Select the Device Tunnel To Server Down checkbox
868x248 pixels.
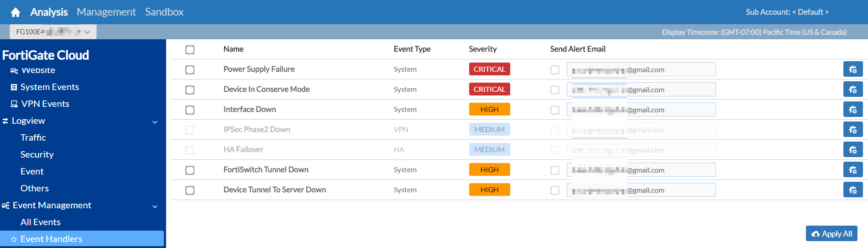pyautogui.click(x=190, y=190)
